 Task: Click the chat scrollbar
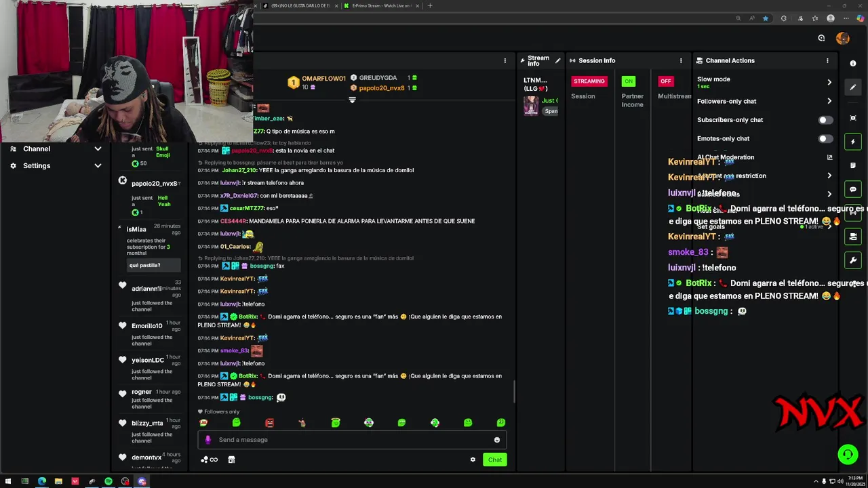click(x=514, y=392)
